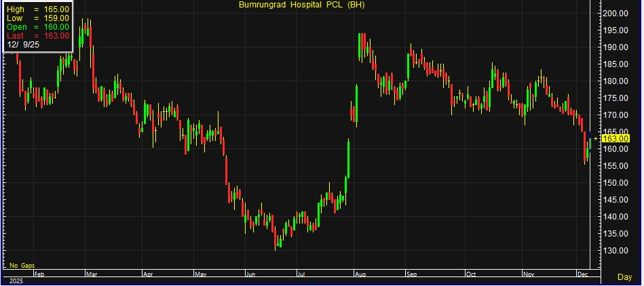Click the red Last = 163.00 line

37,35
